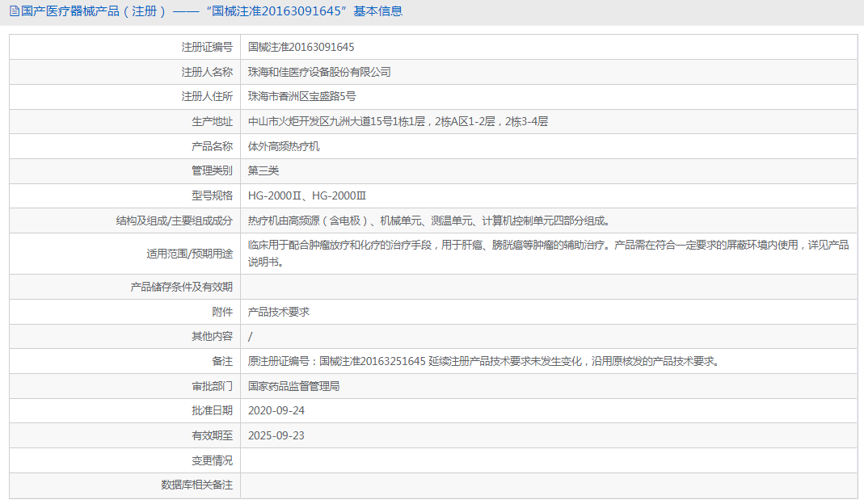Click the 注册证编号 label
This screenshot has width=864, height=504.
click(207, 48)
